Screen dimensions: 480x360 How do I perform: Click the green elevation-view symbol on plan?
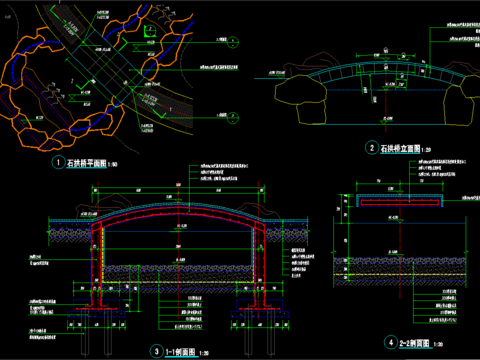point(150,31)
